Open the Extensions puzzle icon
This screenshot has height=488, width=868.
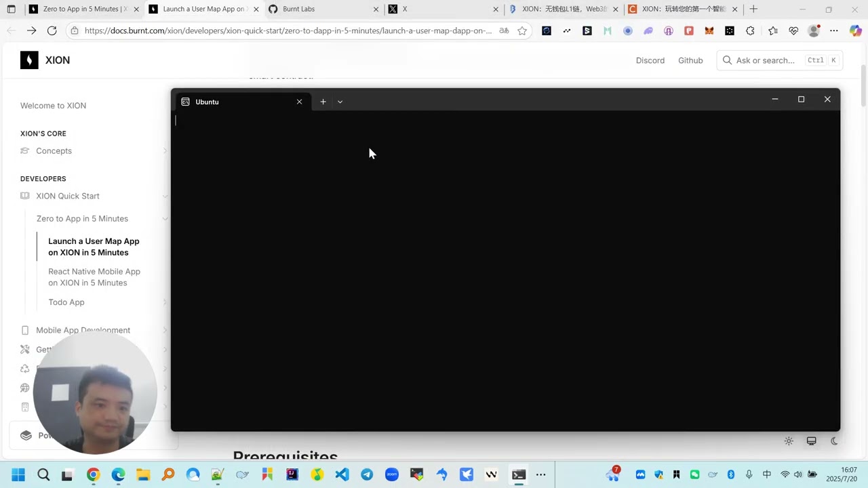pyautogui.click(x=750, y=30)
